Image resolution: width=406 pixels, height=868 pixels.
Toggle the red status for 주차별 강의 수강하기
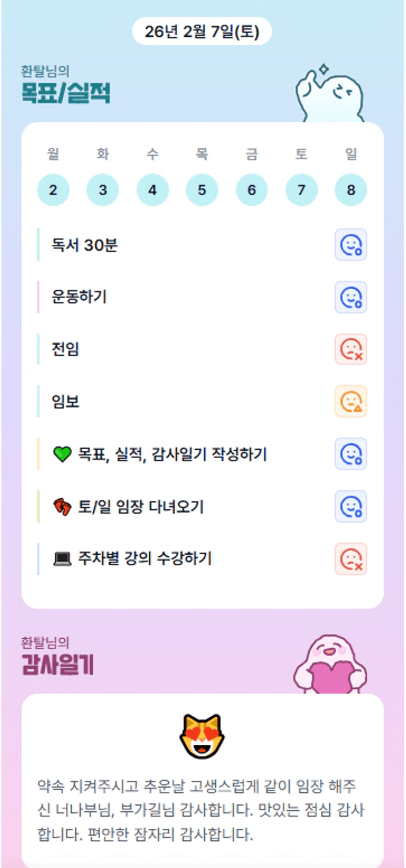click(351, 559)
